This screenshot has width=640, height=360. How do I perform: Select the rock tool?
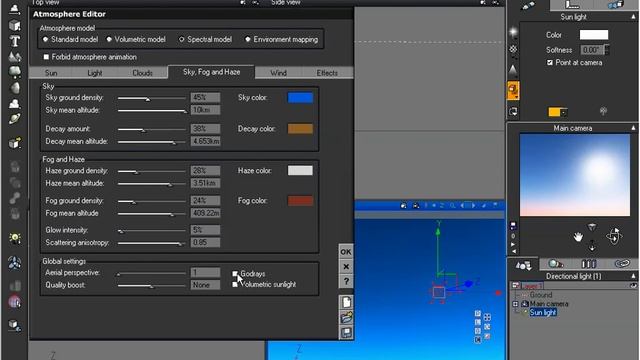point(15,88)
